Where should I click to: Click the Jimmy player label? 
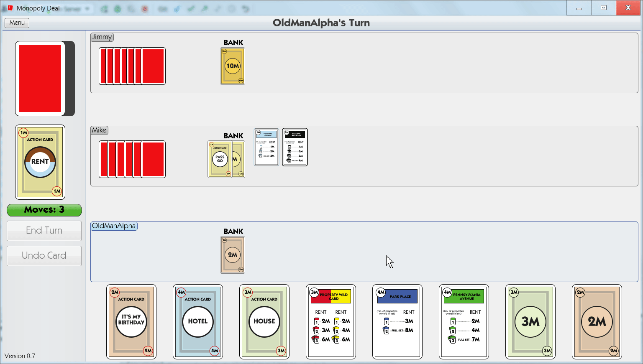pos(102,37)
